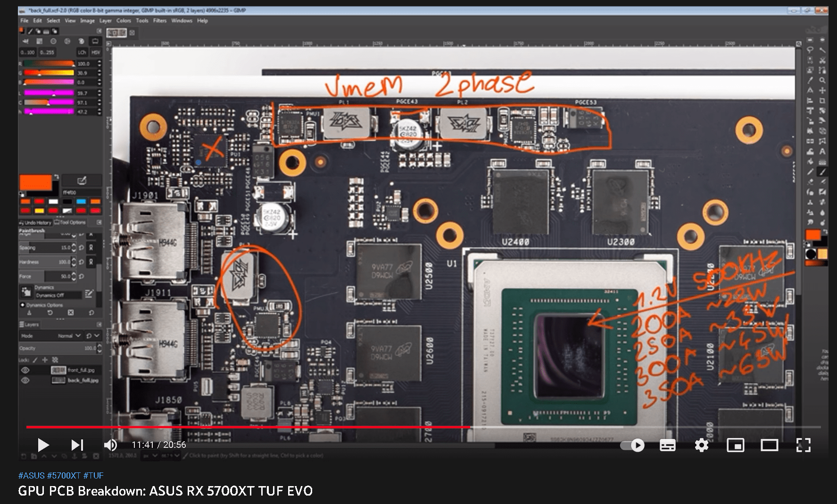The width and height of the screenshot is (837, 504).
Task: Select the Eraser tool
Action: pos(810,182)
